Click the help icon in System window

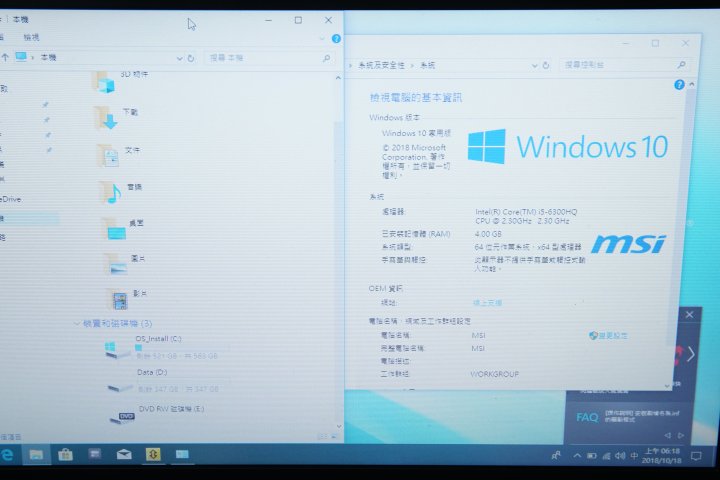click(x=679, y=85)
